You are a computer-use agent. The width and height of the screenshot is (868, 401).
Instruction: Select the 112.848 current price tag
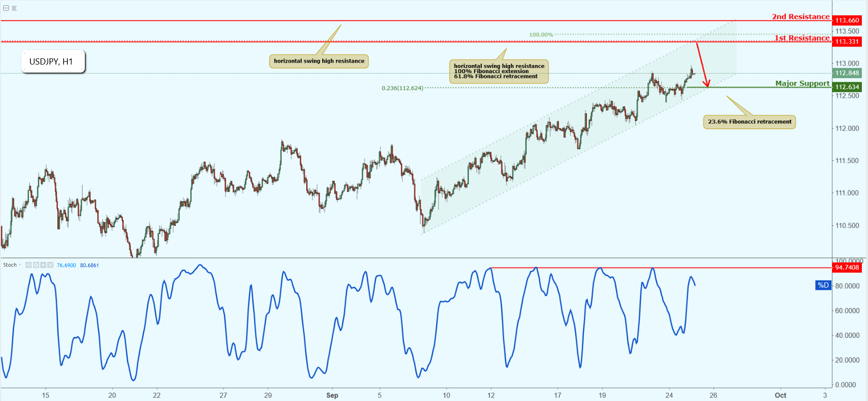(847, 73)
